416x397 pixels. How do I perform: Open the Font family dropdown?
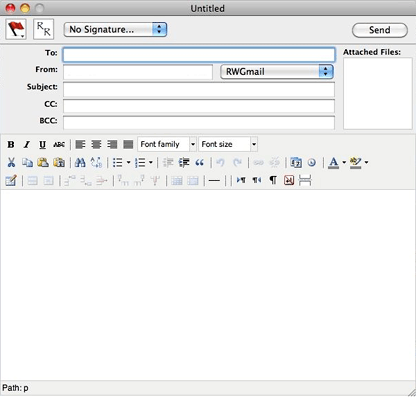click(x=167, y=144)
